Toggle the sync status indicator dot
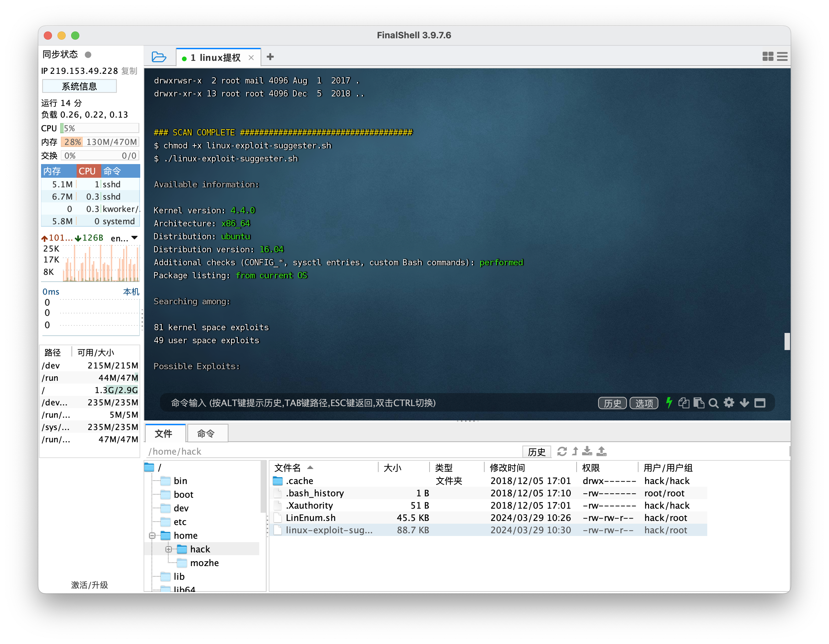The width and height of the screenshot is (829, 644). pyautogui.click(x=88, y=55)
